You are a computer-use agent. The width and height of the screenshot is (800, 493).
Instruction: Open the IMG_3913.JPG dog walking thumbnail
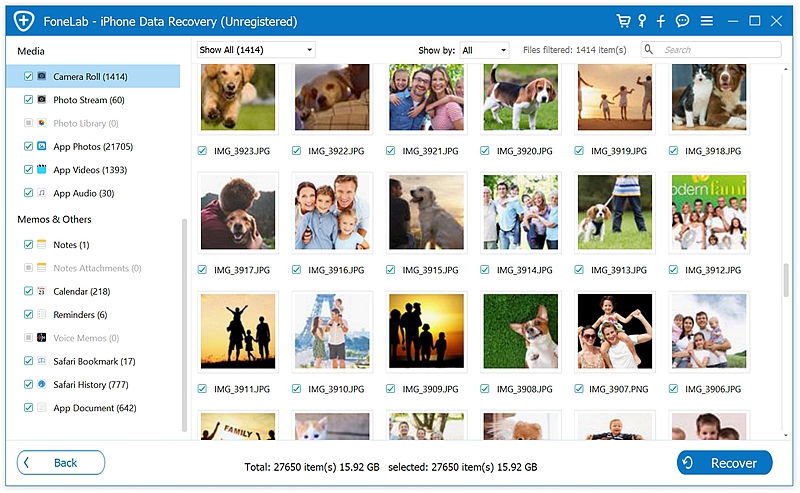click(615, 212)
